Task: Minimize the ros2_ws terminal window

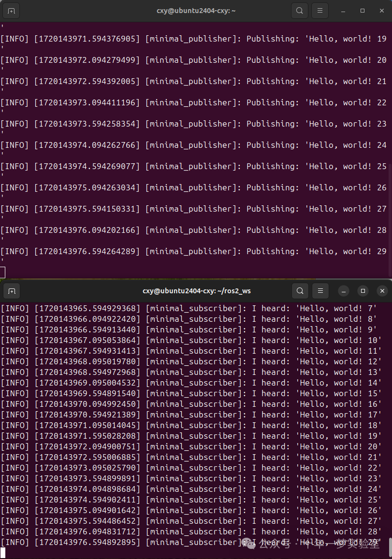Action: pos(344,291)
